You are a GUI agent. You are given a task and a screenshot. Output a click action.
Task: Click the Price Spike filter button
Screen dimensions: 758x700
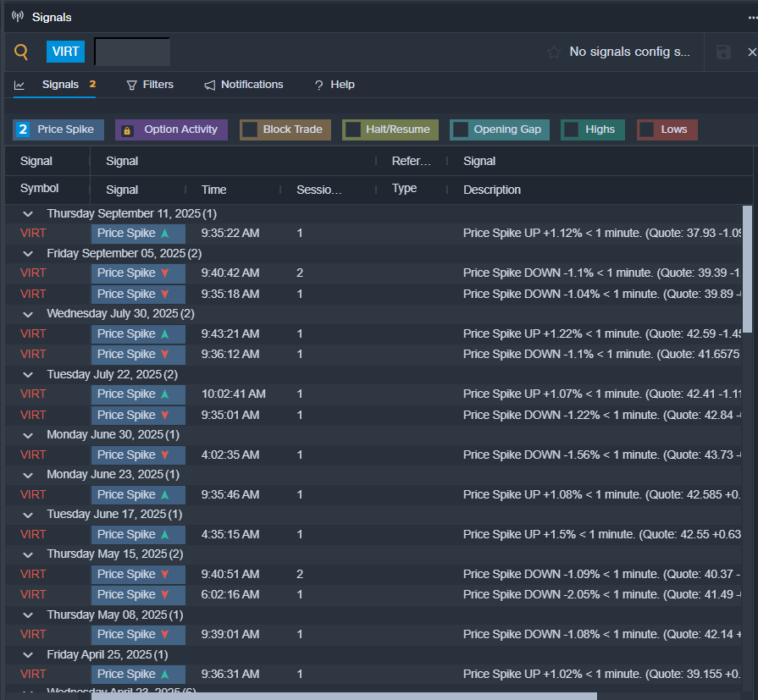(x=58, y=130)
